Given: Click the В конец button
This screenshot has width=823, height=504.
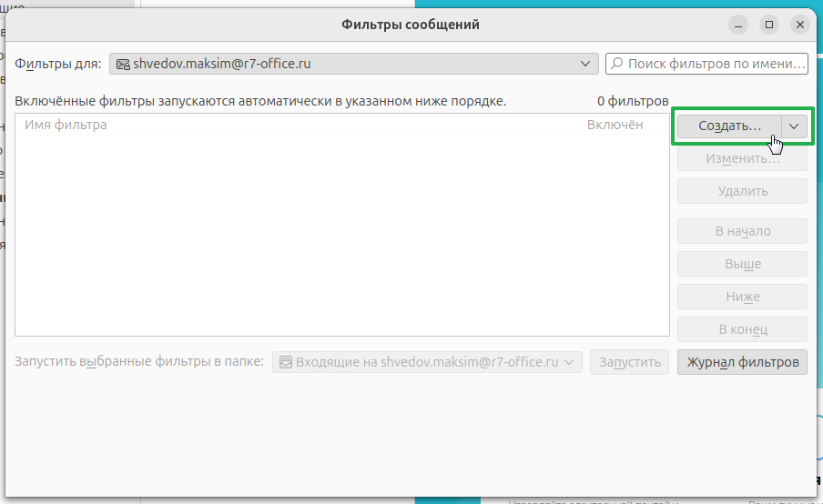Looking at the screenshot, I should (742, 329).
